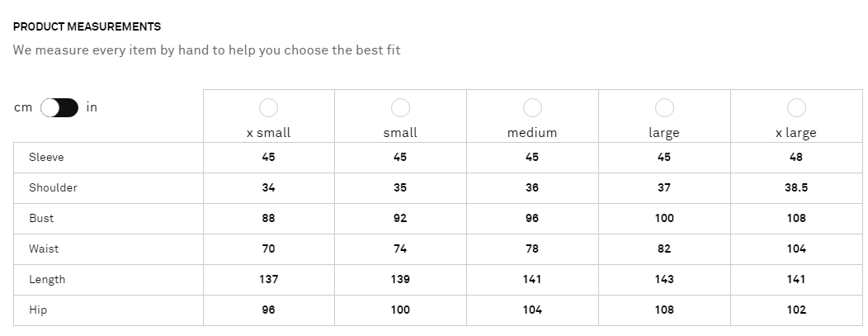Click the Product Measurements heading
The width and height of the screenshot is (868, 336).
(87, 27)
